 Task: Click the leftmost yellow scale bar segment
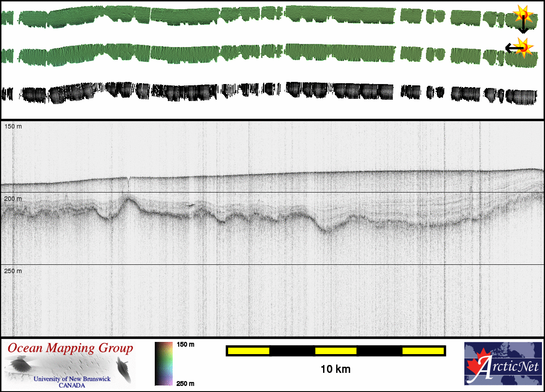tap(249, 351)
